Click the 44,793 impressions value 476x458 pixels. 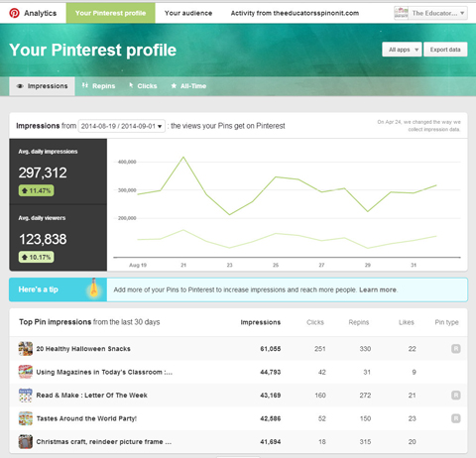click(x=271, y=372)
